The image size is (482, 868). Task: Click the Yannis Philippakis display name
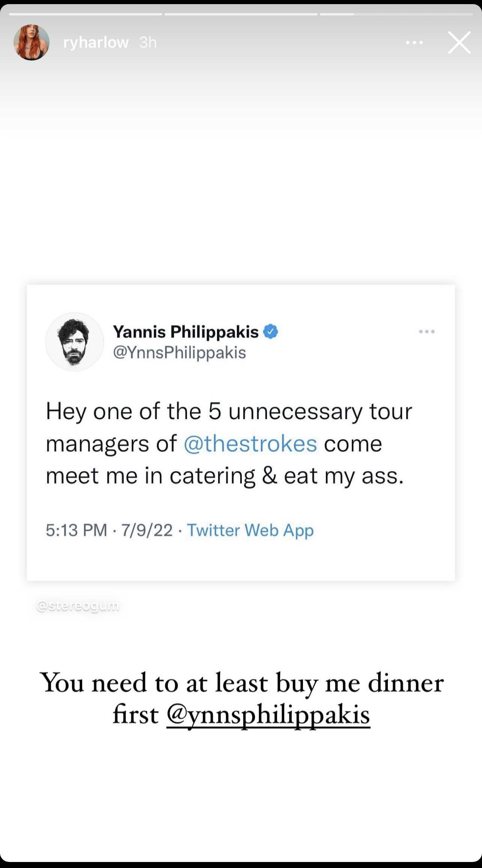click(x=186, y=331)
